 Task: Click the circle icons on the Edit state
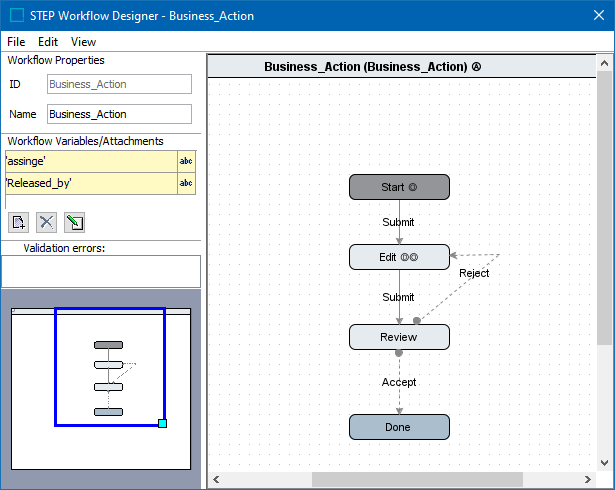coord(409,257)
